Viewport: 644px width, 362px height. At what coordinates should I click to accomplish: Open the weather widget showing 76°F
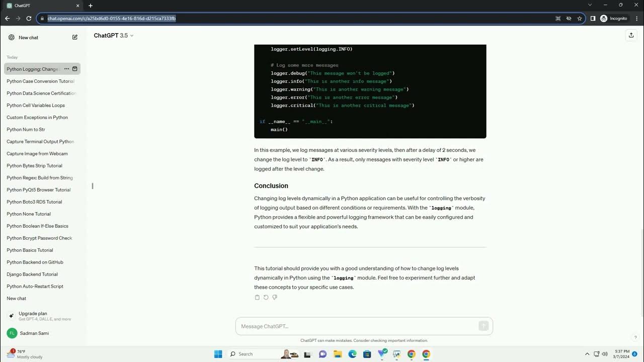(25, 354)
